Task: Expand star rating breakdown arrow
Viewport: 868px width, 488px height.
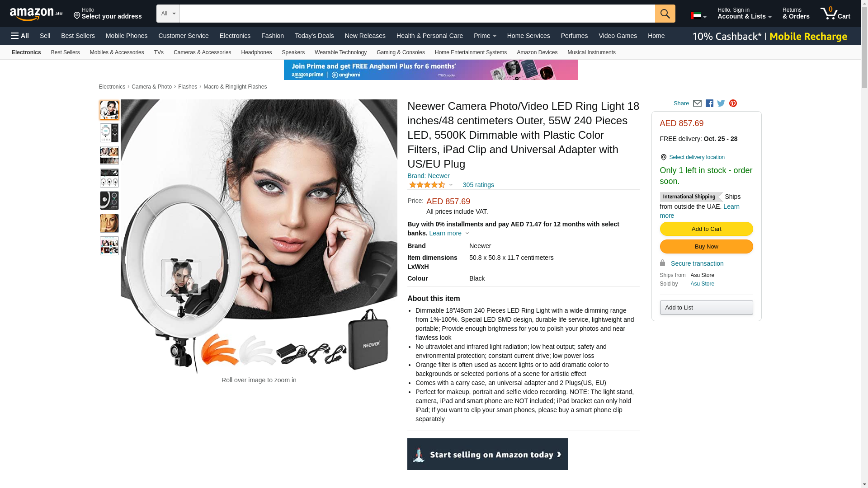Action: coord(451,185)
